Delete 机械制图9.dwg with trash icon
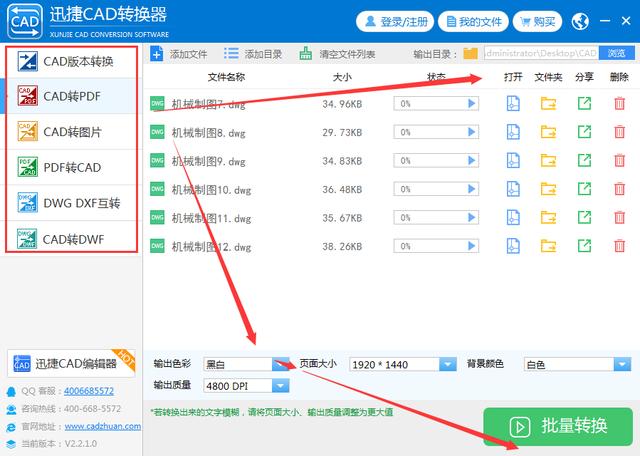 coord(619,160)
